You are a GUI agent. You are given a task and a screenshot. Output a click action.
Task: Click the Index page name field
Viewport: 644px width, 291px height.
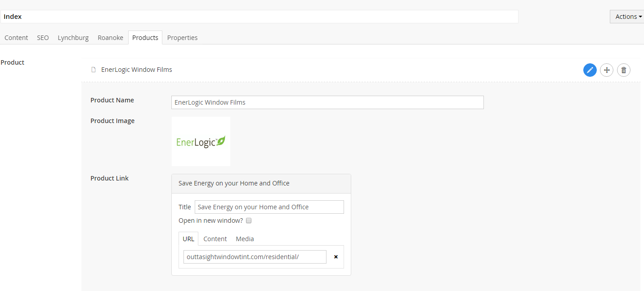(259, 17)
